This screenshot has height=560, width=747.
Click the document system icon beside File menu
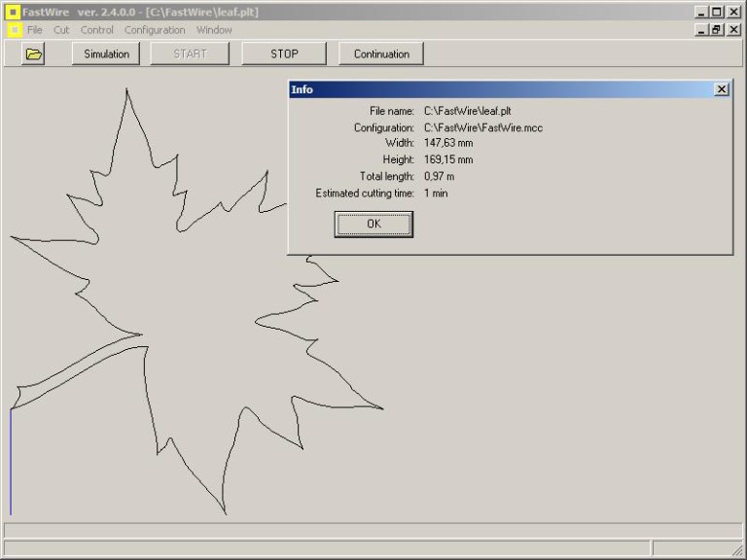(x=14, y=30)
